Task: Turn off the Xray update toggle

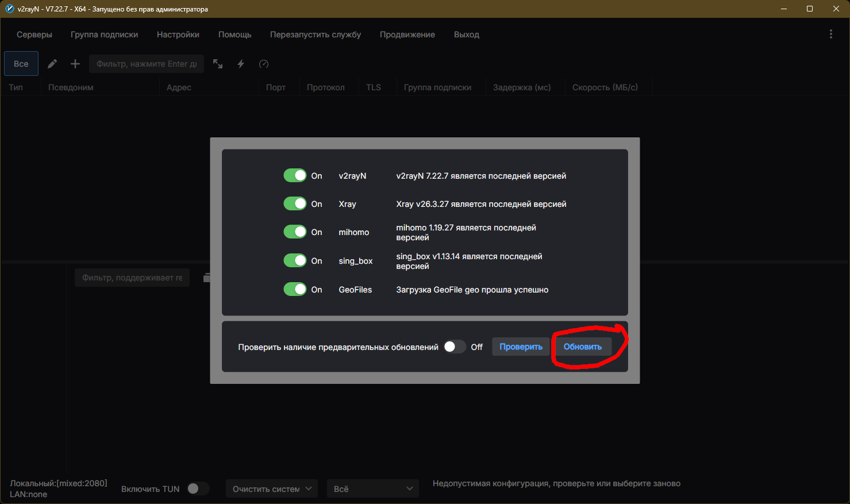Action: (x=295, y=203)
